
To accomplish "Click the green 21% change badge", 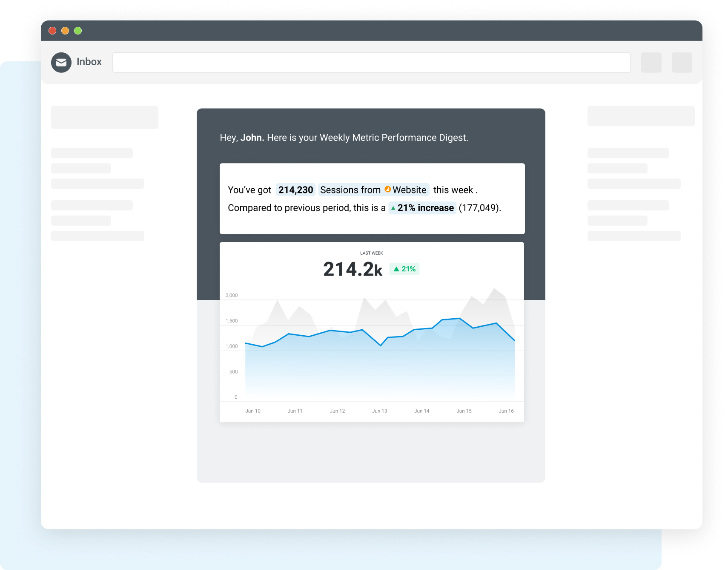I will (x=404, y=268).
